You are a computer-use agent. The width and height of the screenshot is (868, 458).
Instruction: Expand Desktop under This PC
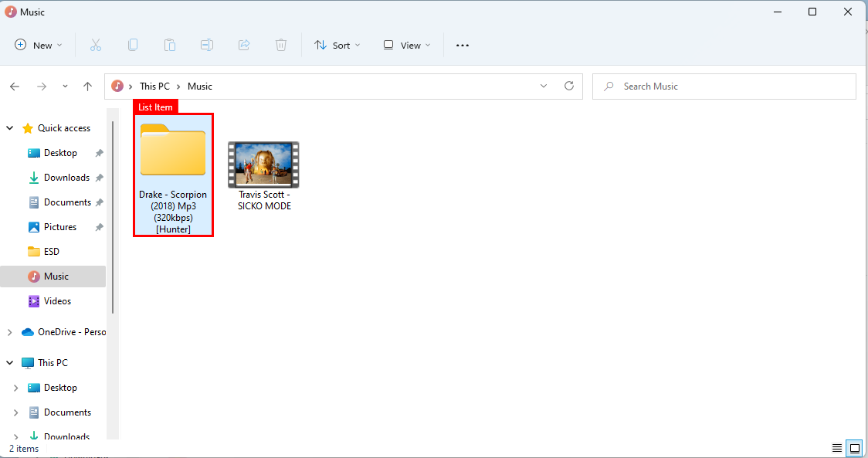[15, 388]
